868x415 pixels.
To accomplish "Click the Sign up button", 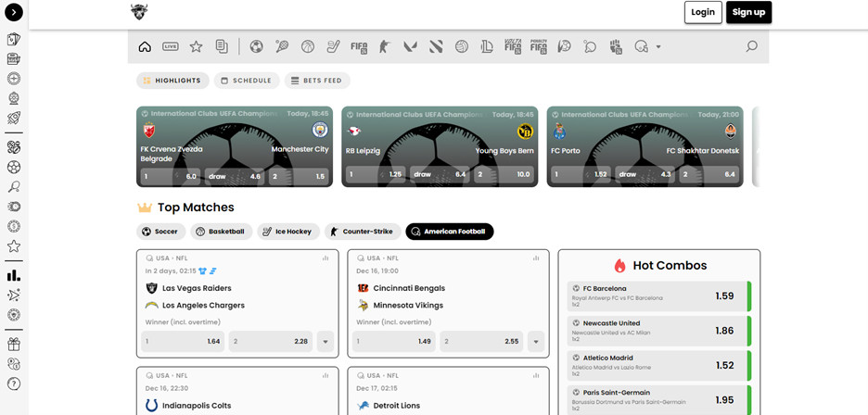I will [748, 12].
